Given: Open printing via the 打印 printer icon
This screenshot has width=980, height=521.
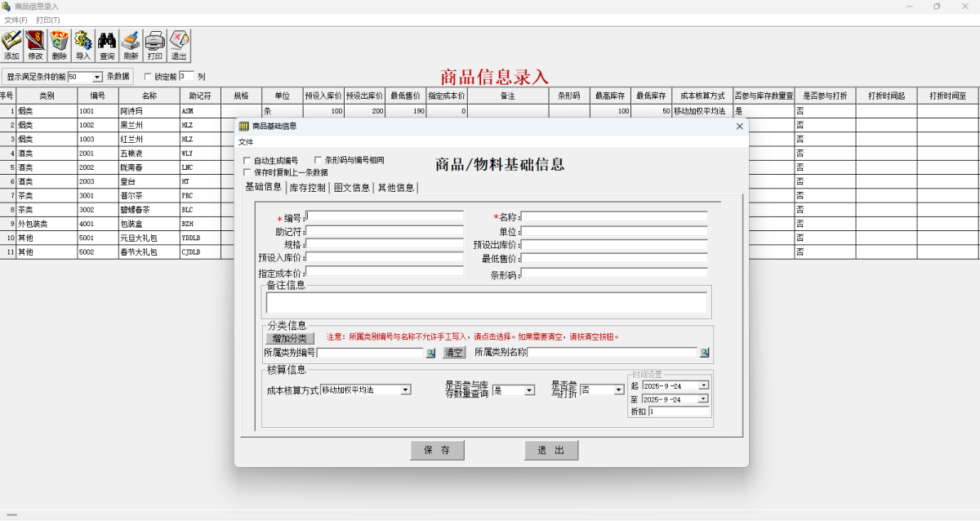Looking at the screenshot, I should tap(154, 45).
